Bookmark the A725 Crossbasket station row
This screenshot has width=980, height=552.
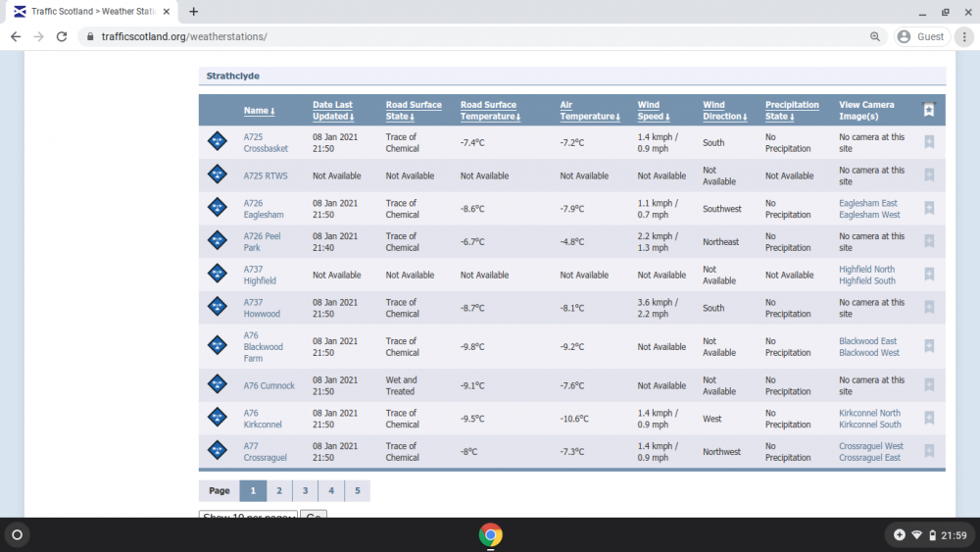click(929, 142)
